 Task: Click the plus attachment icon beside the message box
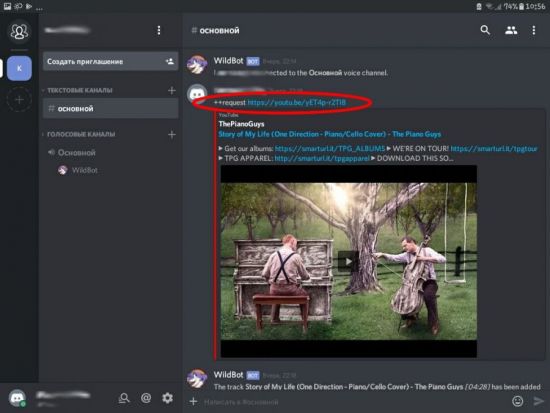point(193,401)
